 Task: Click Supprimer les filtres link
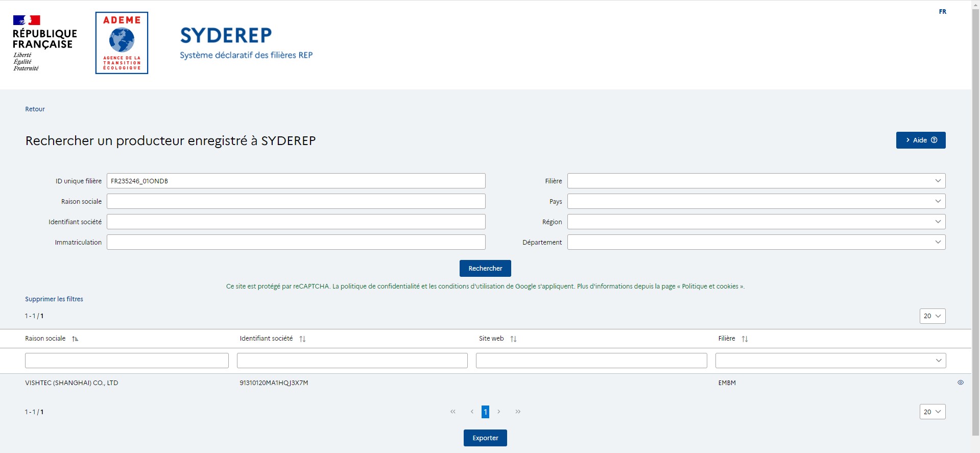[x=54, y=299]
